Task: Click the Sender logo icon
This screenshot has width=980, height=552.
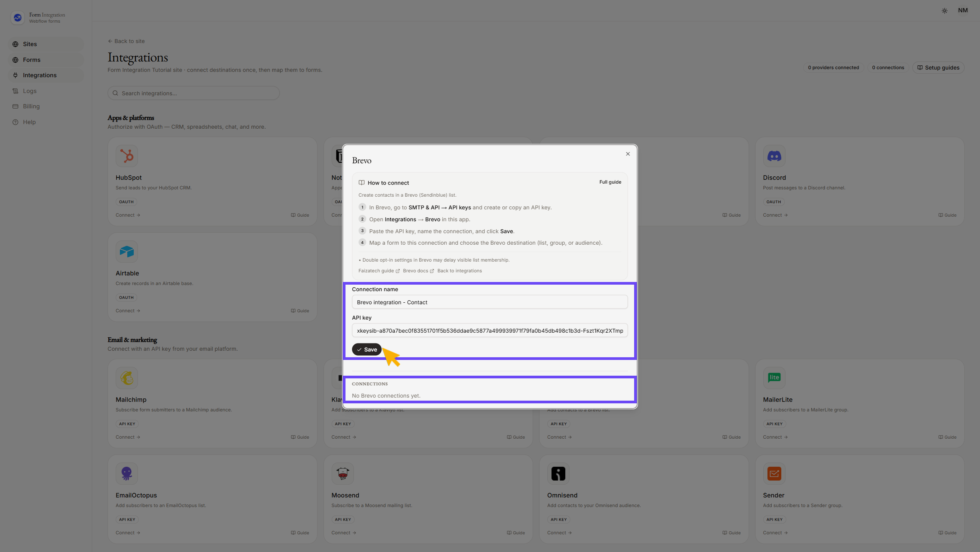Action: tap(774, 474)
